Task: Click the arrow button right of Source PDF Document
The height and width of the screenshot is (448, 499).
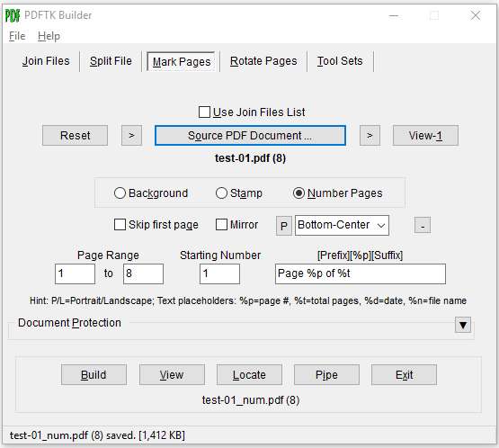Action: coord(370,136)
